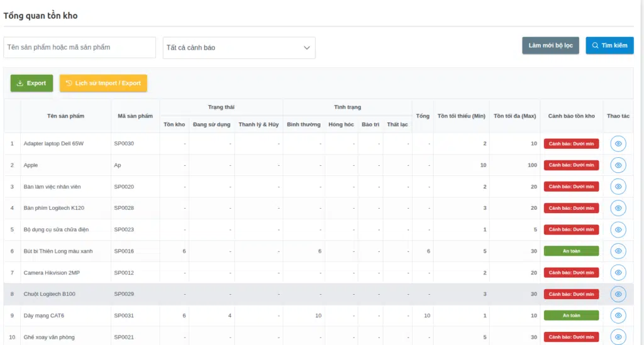View details of Bàn phím Logitech K120

tap(618, 208)
